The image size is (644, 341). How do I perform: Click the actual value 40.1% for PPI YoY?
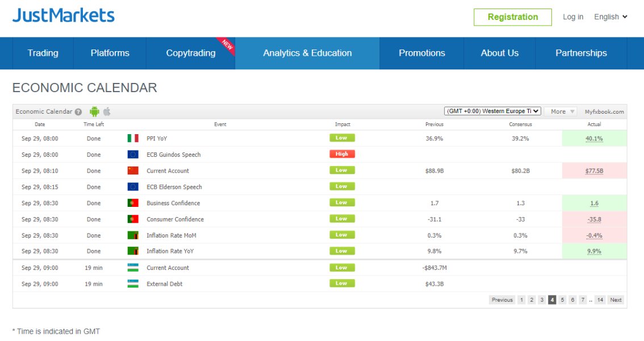click(x=594, y=138)
